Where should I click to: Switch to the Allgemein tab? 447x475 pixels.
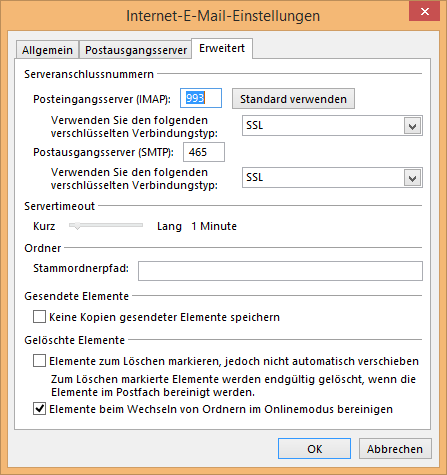point(47,50)
